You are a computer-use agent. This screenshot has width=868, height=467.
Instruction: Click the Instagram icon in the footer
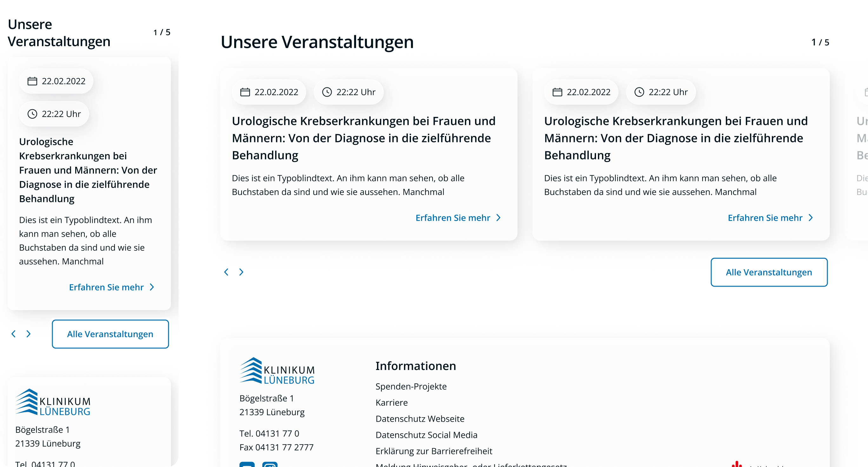point(270,465)
